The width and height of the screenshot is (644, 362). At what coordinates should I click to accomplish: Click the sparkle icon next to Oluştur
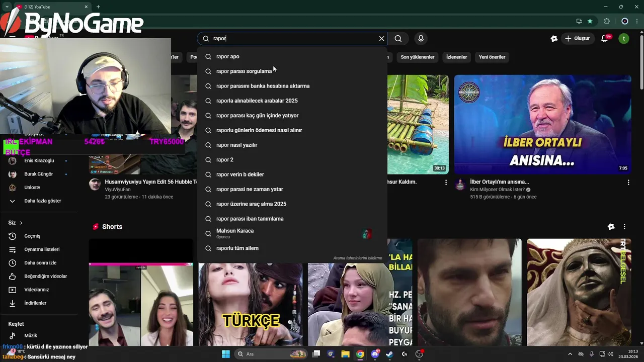pyautogui.click(x=554, y=39)
